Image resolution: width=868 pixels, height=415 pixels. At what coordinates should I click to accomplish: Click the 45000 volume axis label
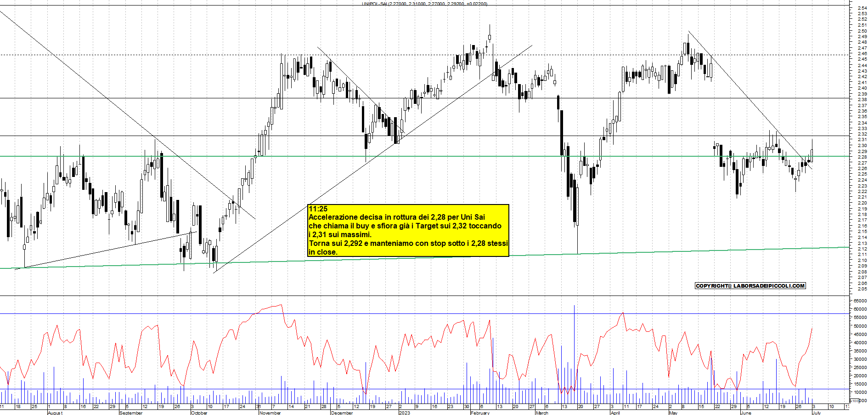click(860, 334)
